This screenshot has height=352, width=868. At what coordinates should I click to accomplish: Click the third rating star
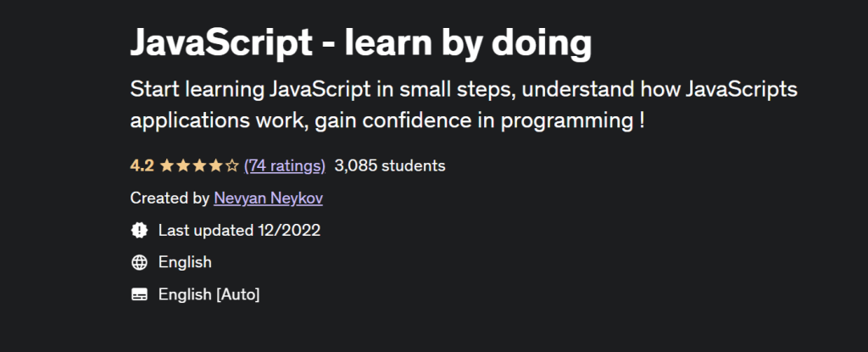click(199, 165)
